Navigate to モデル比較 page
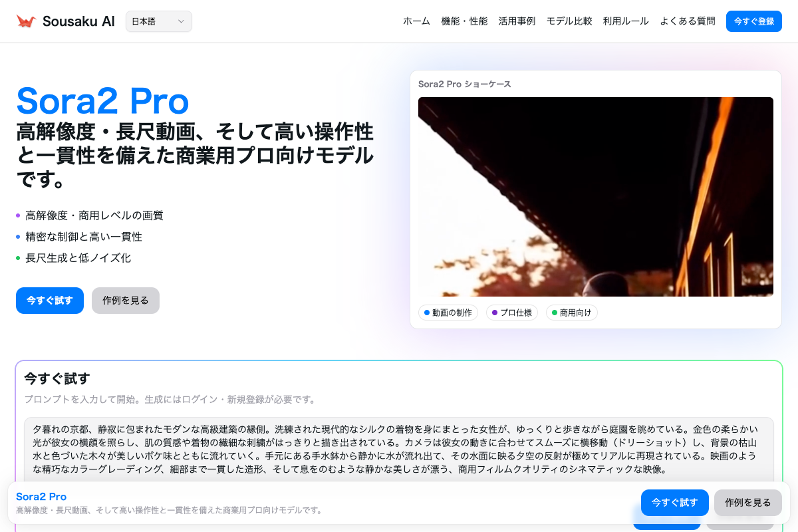This screenshot has height=532, width=798. 569,21
